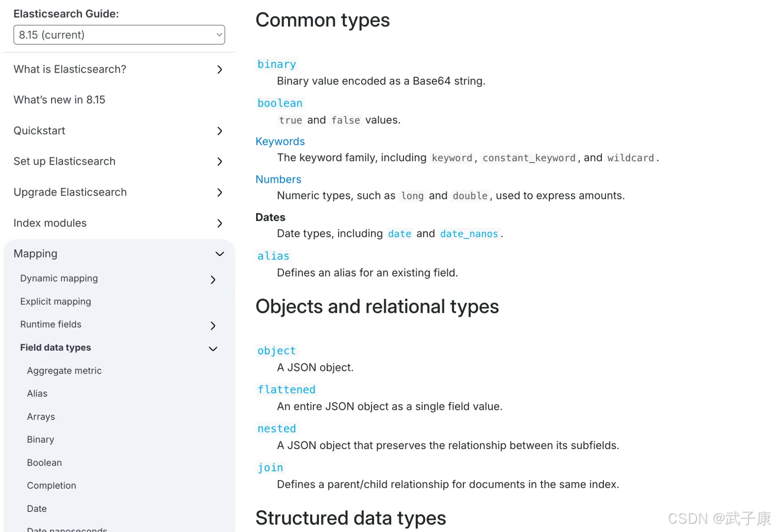
Task: Expand the Index modules chevron
Action: (220, 224)
